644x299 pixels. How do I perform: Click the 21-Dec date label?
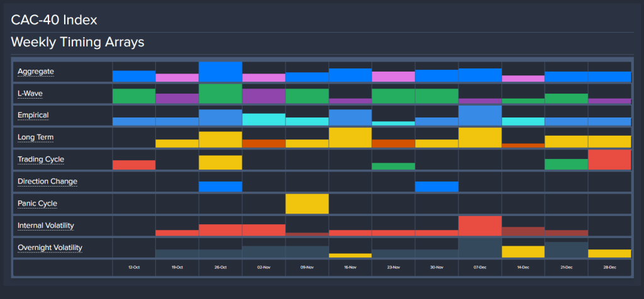[x=567, y=268]
